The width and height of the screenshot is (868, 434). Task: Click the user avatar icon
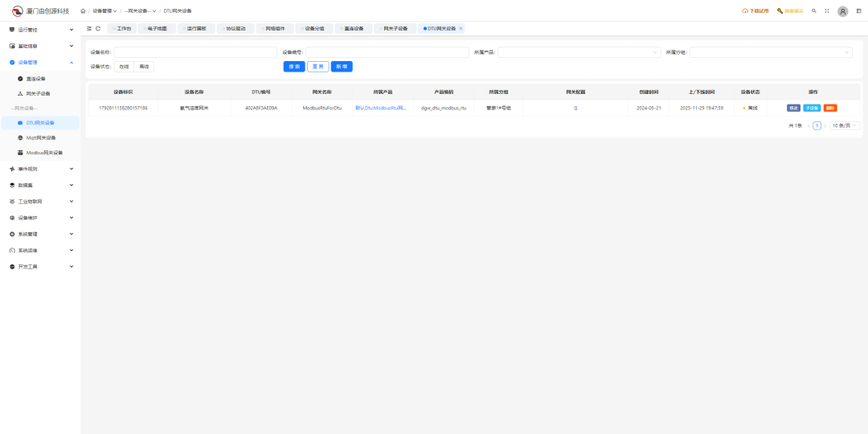(x=842, y=11)
